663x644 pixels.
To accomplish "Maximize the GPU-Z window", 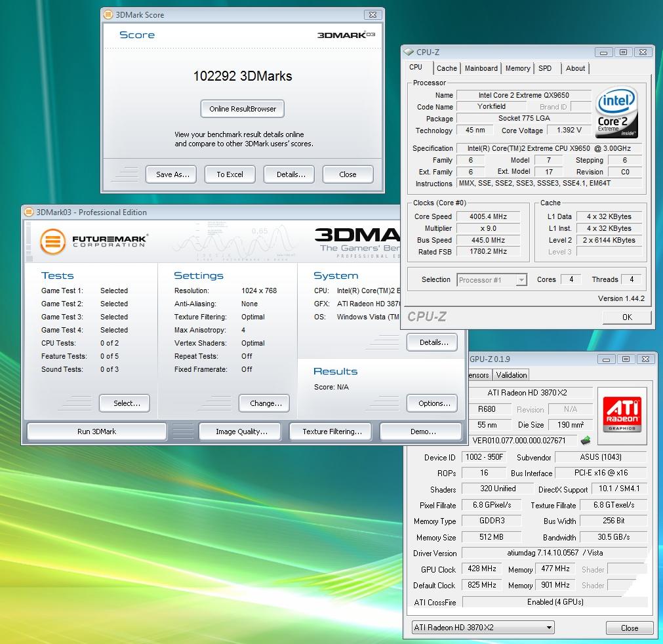I will 626,359.
